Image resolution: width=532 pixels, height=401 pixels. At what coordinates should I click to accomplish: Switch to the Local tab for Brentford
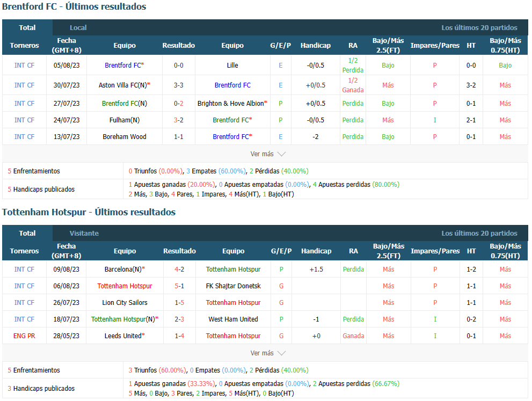(78, 28)
